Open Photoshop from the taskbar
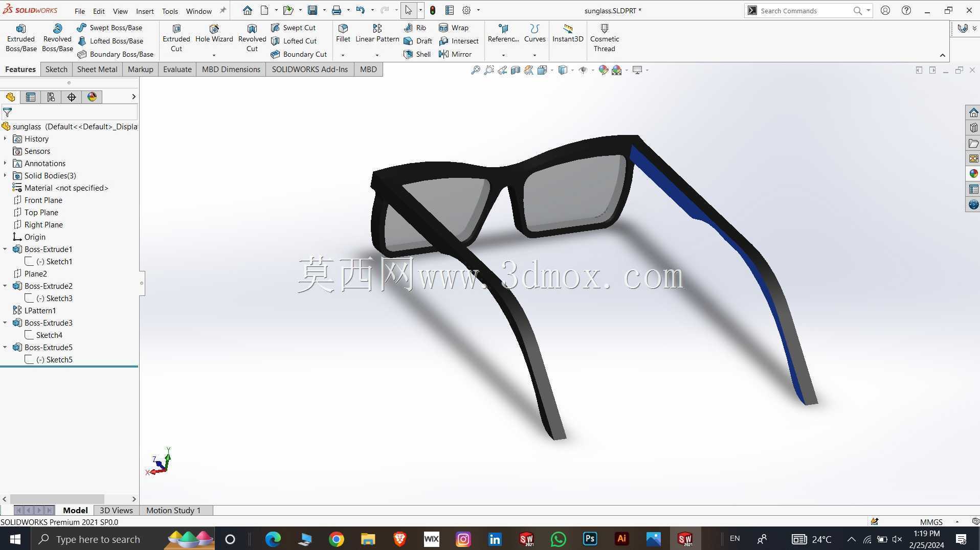 [x=590, y=539]
